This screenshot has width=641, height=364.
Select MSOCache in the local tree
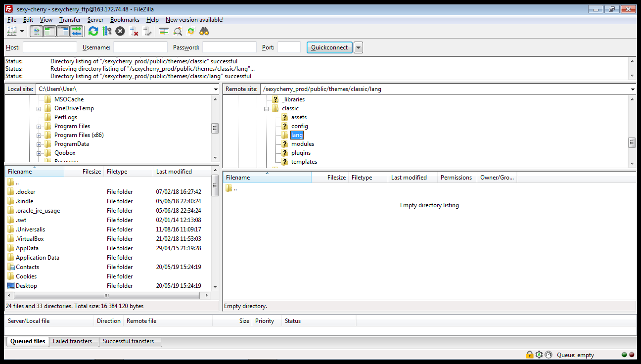point(69,99)
